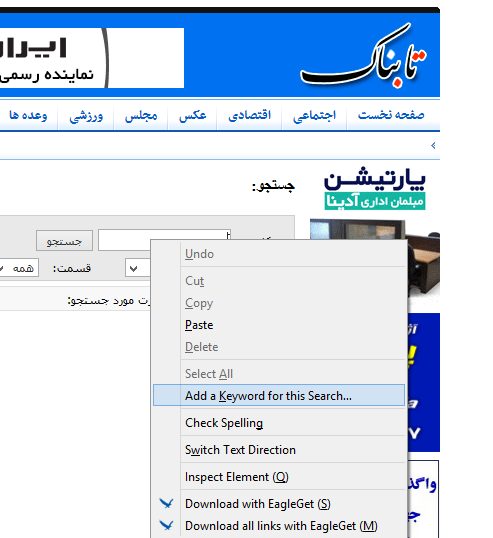This screenshot has width=493, height=538.
Task: Open Inspect Element (Q) from menu
Action: click(237, 477)
